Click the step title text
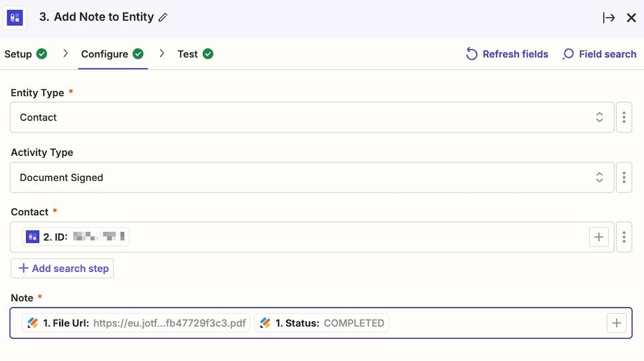 pyautogui.click(x=96, y=17)
